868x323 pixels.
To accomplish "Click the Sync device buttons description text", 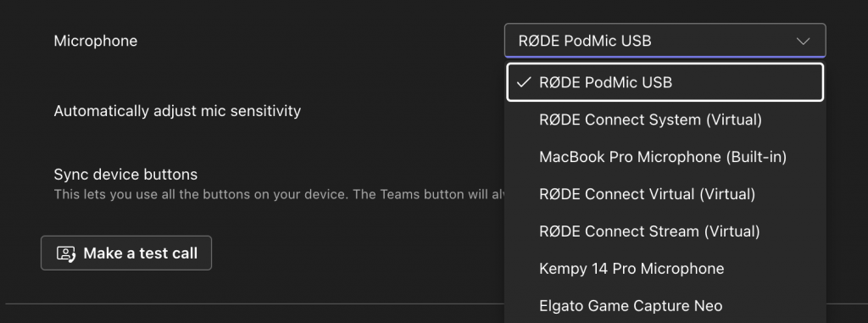I will 279,195.
